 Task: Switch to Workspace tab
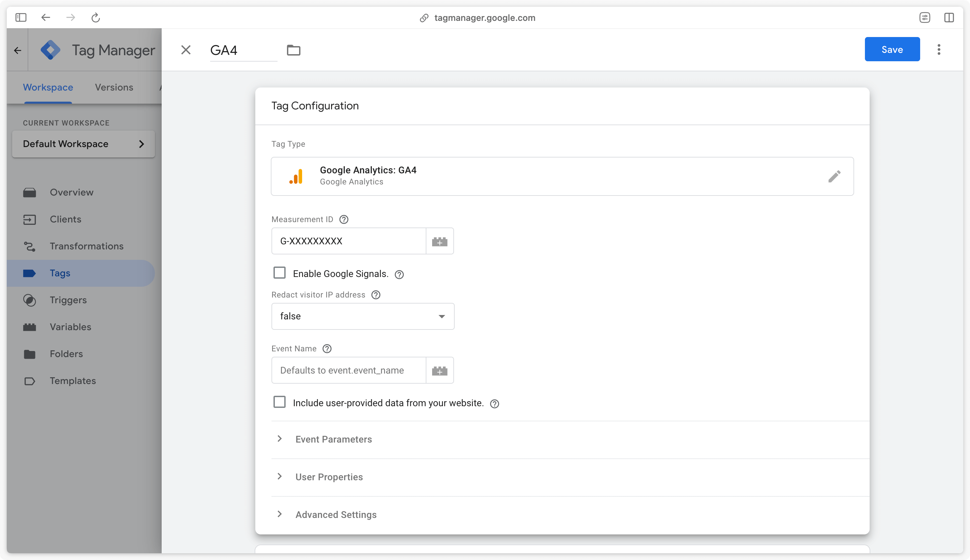click(x=48, y=87)
